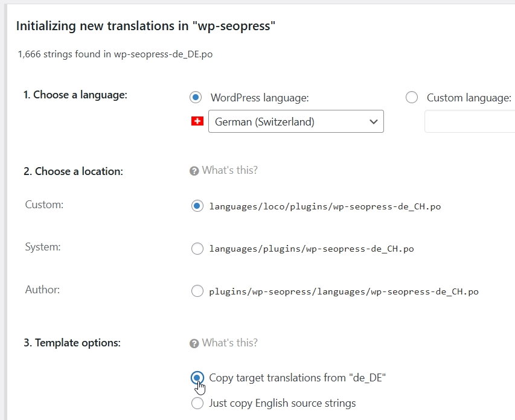The image size is (515, 420).
Task: Click the "WordPress language:" label text
Action: coord(260,98)
